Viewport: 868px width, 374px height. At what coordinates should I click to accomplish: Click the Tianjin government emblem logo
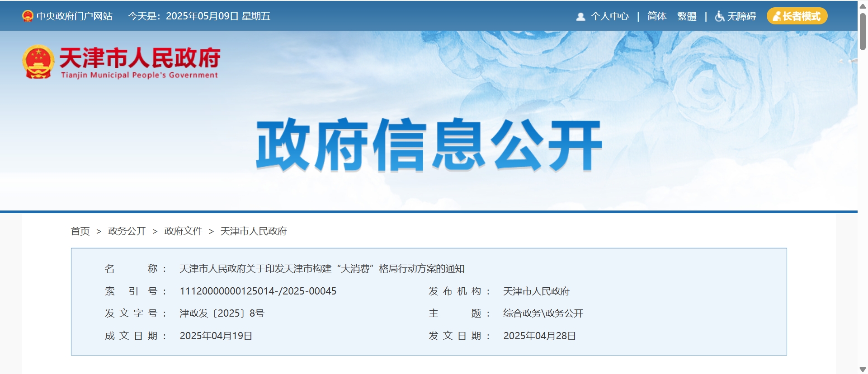click(x=38, y=62)
